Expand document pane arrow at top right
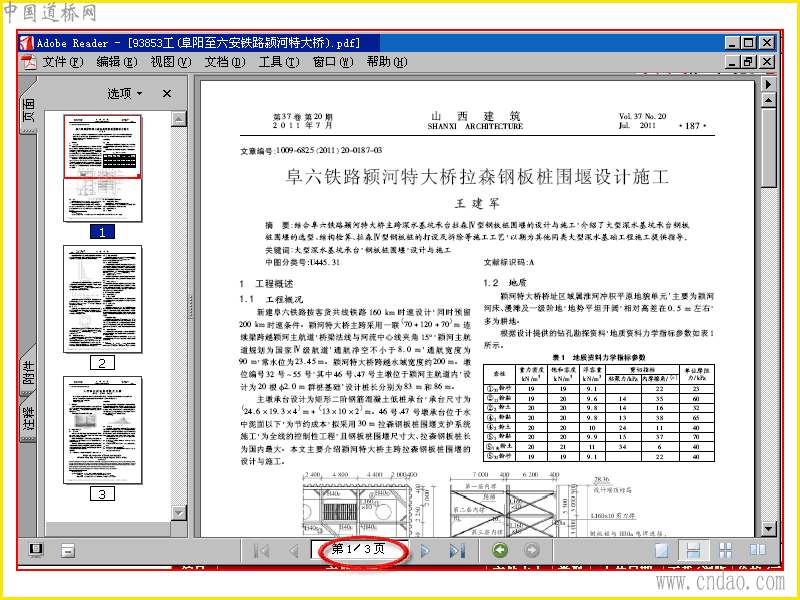This screenshot has height=600, width=800. click(768, 83)
